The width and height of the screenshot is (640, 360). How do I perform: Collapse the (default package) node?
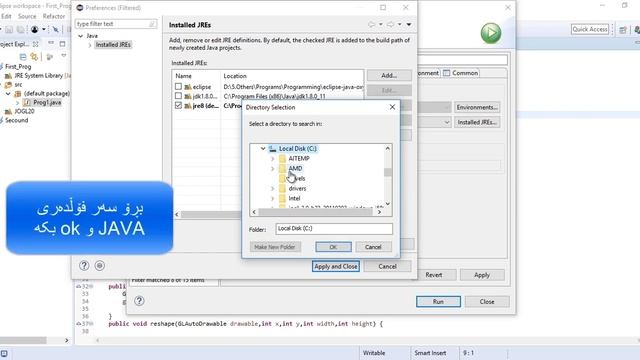(x=8, y=93)
